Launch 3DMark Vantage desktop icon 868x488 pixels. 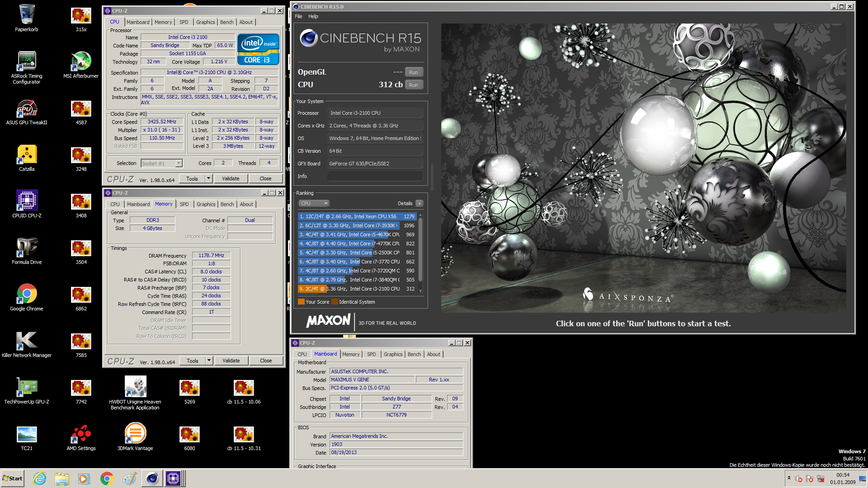pos(135,437)
